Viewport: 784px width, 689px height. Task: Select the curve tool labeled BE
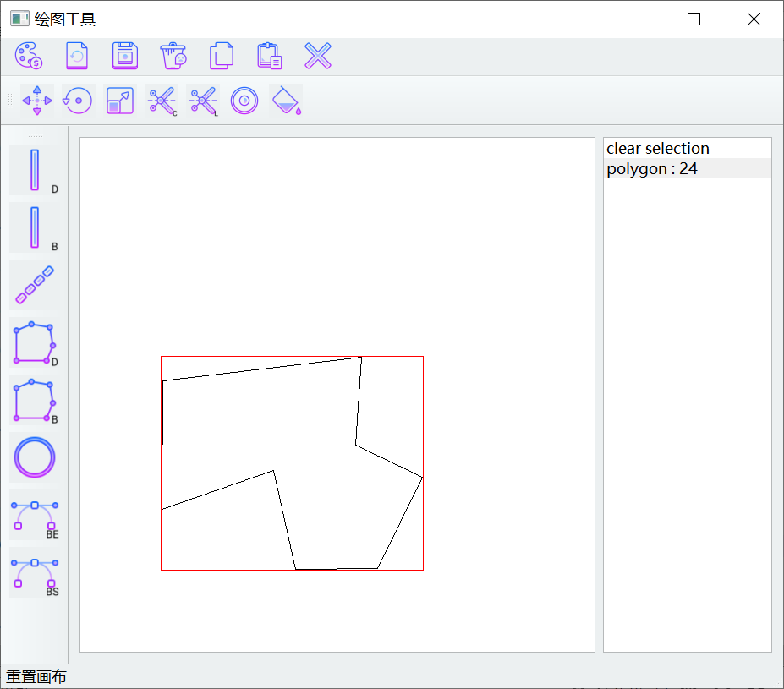click(x=35, y=515)
